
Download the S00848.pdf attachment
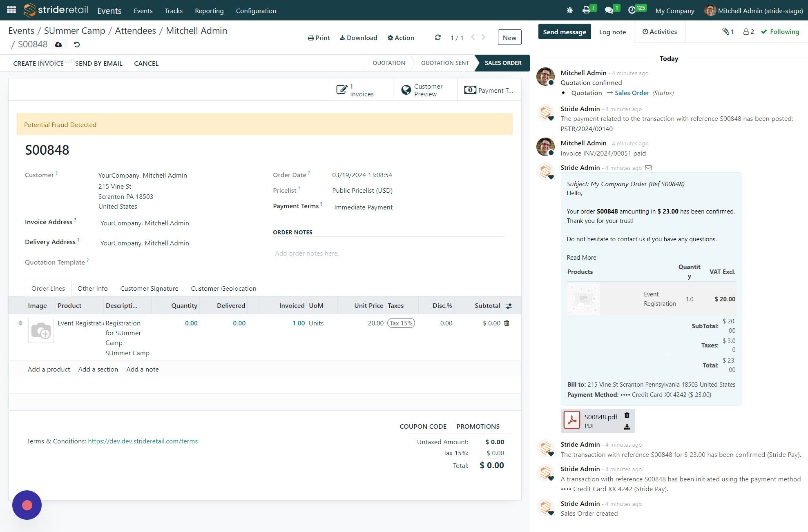[627, 427]
